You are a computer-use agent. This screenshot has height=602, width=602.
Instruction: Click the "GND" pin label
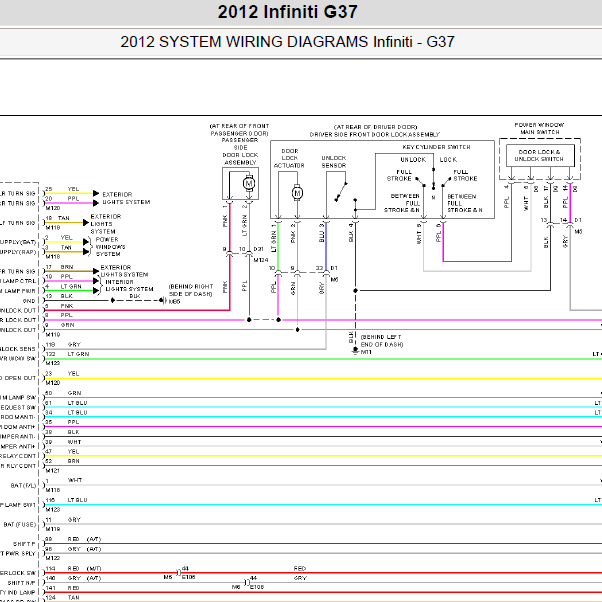(x=29, y=301)
